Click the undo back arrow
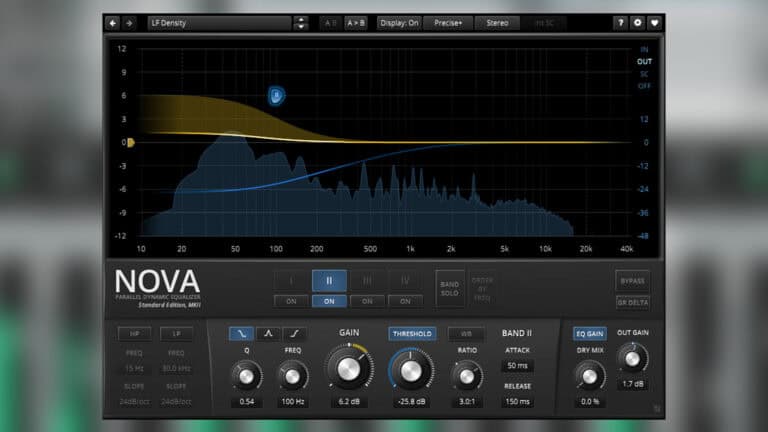The height and width of the screenshot is (432, 768). click(113, 23)
